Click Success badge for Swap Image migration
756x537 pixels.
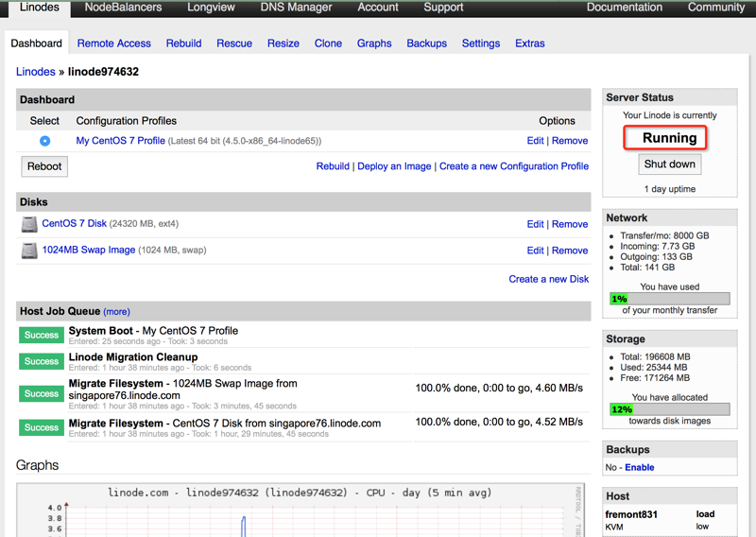click(42, 393)
